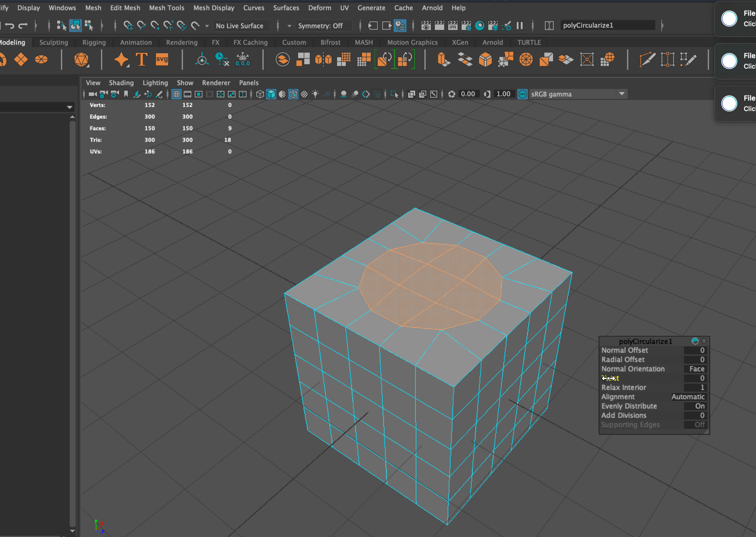This screenshot has width=756, height=537.
Task: Toggle use all lights bulb icon
Action: [315, 94]
